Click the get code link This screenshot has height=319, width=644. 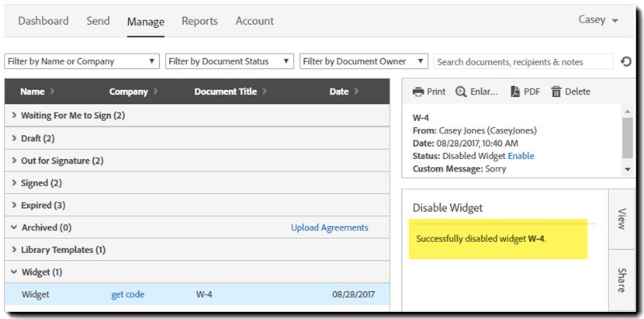pyautogui.click(x=128, y=295)
